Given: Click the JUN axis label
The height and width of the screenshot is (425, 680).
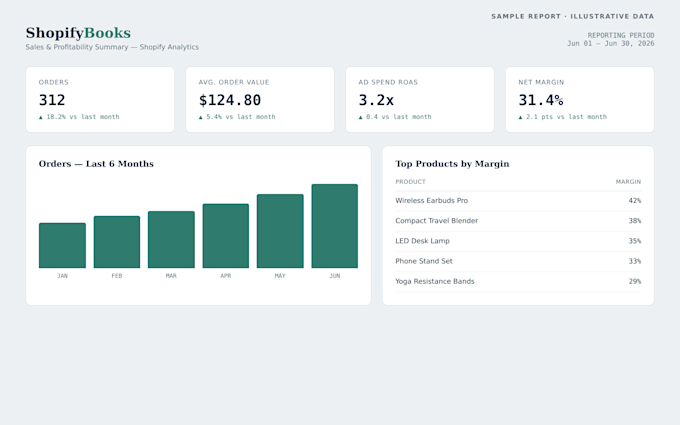Looking at the screenshot, I should click(x=335, y=276).
